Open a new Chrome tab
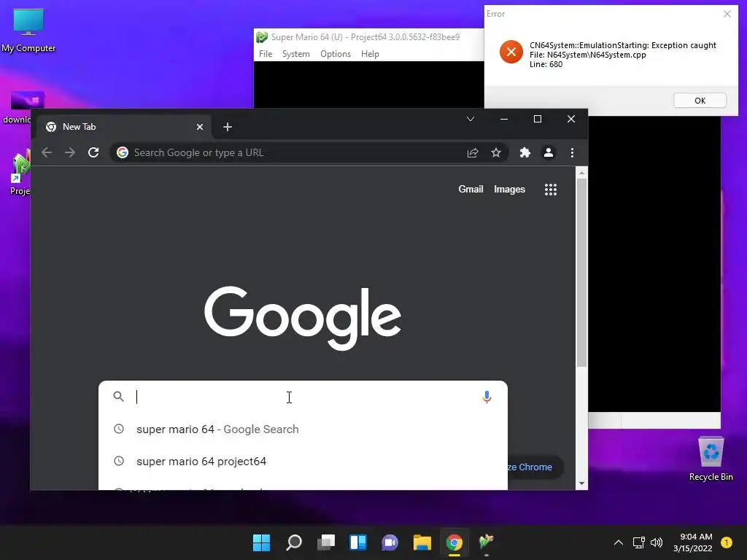This screenshot has width=747, height=560. [228, 127]
